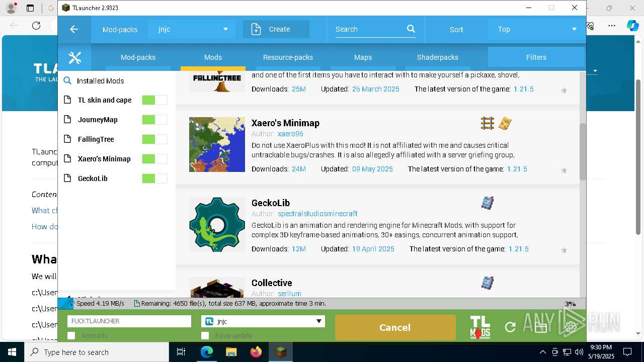
Task: Open Firefox from the taskbar
Action: 256,352
